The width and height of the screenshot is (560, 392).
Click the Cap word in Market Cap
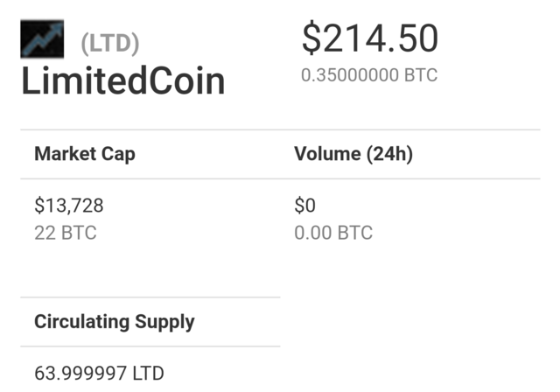click(118, 155)
